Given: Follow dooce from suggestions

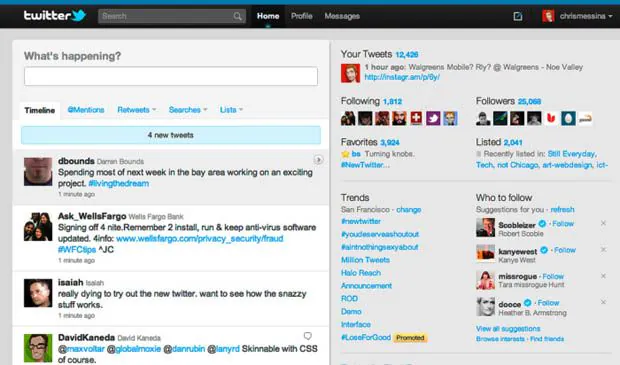Looking at the screenshot, I should point(548,303).
